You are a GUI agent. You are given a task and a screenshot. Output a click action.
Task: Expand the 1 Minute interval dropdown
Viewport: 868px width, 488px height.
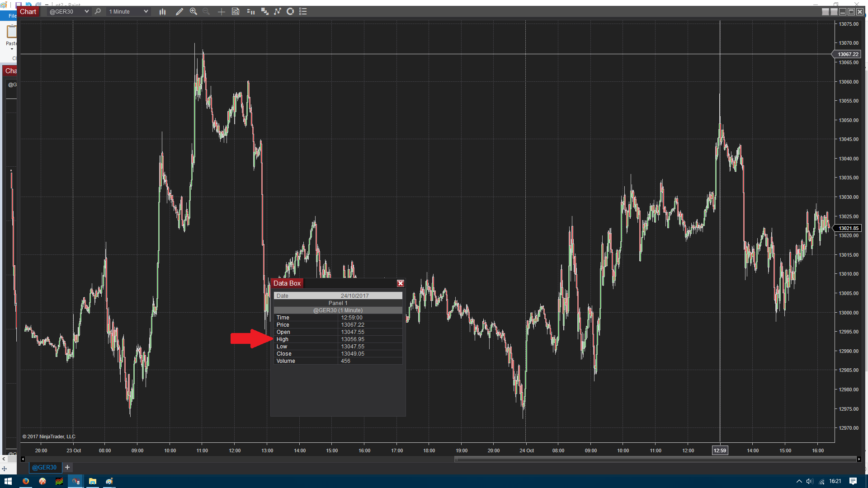coord(146,12)
